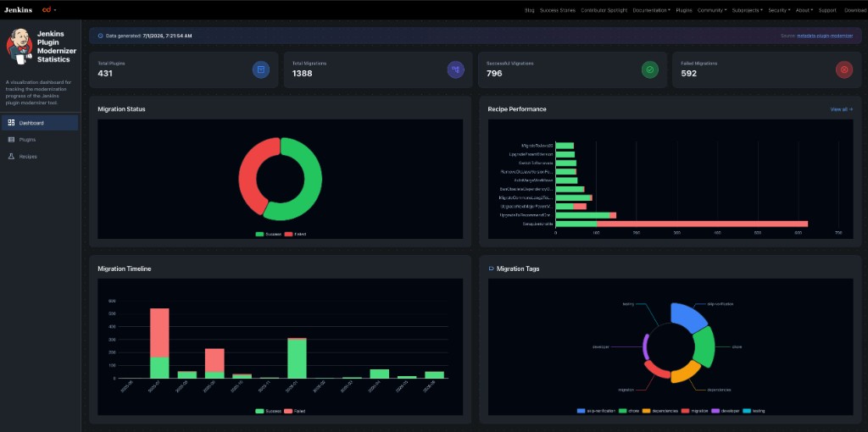Viewport: 868px width, 432px height.
Task: Click View all in Recipe Performance
Action: pos(842,109)
